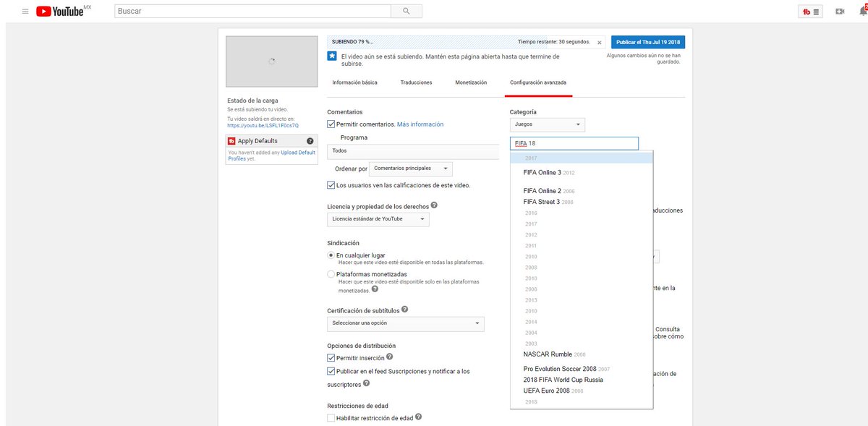Open the Todos comments dropdown

coord(413,151)
